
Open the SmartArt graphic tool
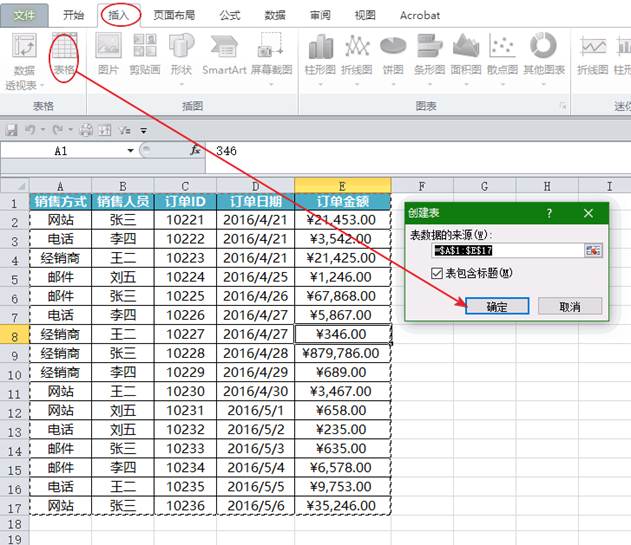click(224, 55)
